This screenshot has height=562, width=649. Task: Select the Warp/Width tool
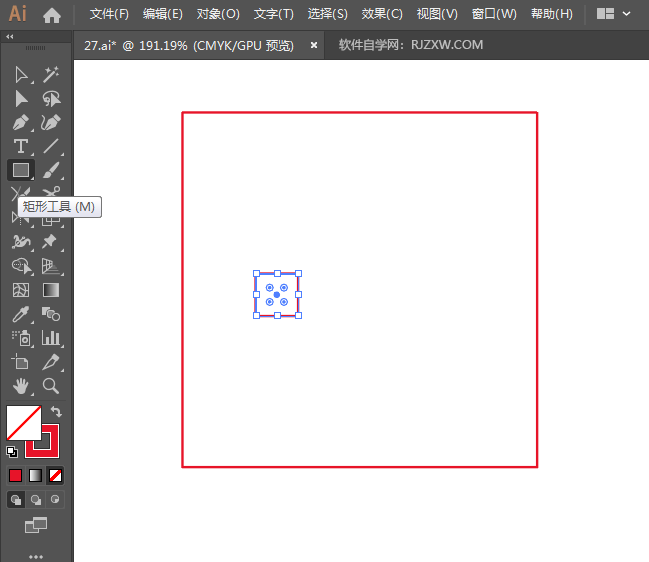[21, 242]
